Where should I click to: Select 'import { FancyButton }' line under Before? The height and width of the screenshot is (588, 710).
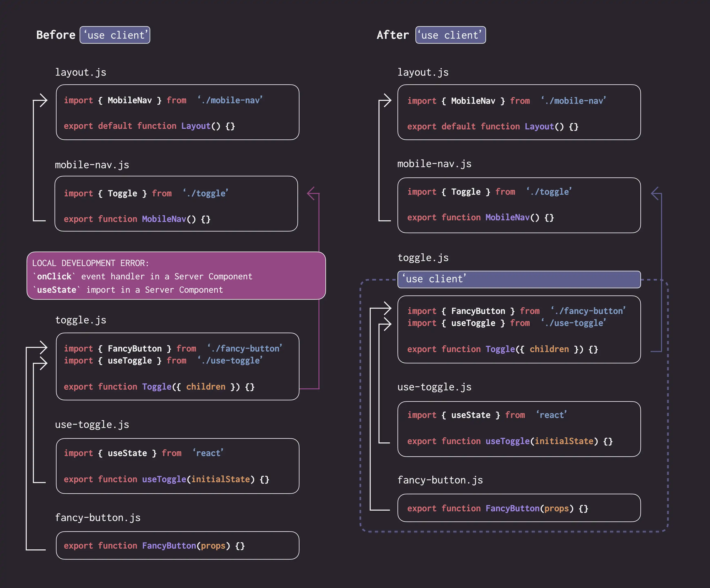pyautogui.click(x=173, y=348)
